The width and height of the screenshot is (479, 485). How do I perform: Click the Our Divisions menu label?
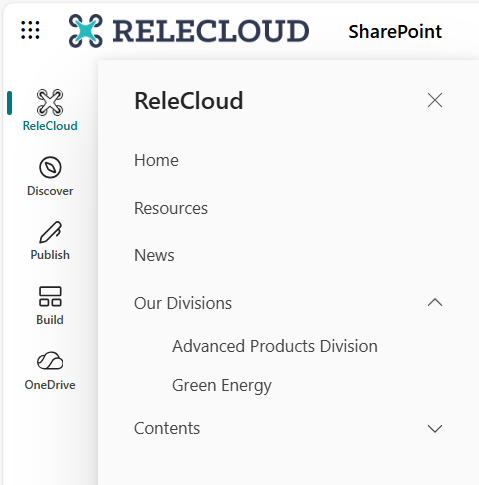click(x=183, y=303)
